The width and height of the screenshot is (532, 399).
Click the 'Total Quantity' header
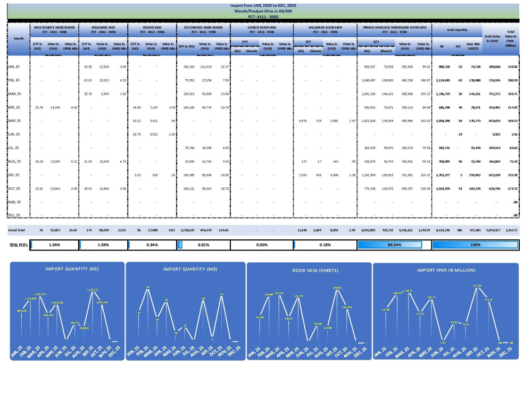pyautogui.click(x=456, y=30)
